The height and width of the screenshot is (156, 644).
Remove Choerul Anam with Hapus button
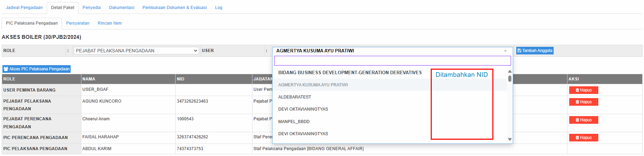pos(583,120)
